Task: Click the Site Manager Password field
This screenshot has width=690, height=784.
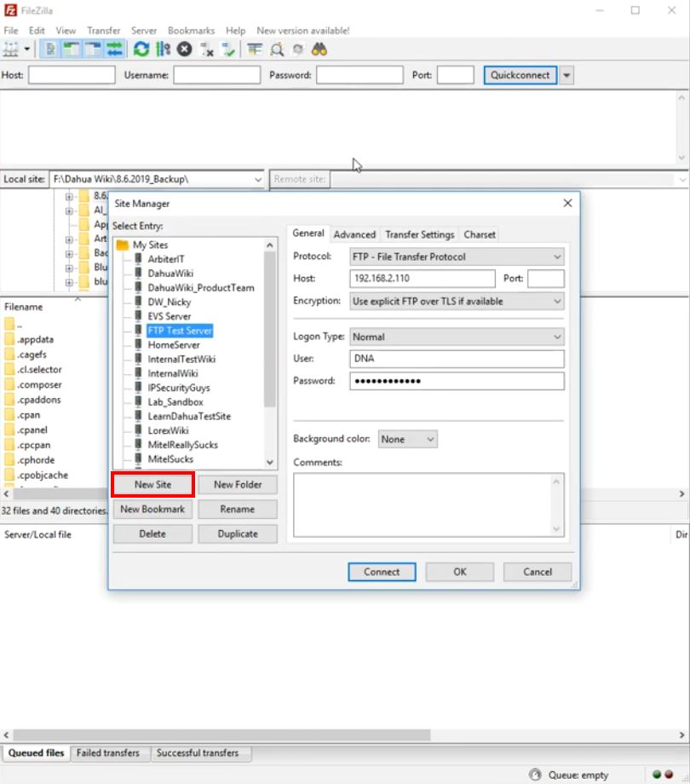Action: (457, 381)
